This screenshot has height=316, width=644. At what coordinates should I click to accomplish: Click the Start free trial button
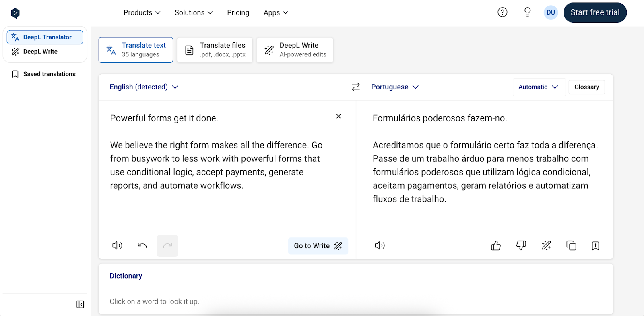(x=594, y=13)
